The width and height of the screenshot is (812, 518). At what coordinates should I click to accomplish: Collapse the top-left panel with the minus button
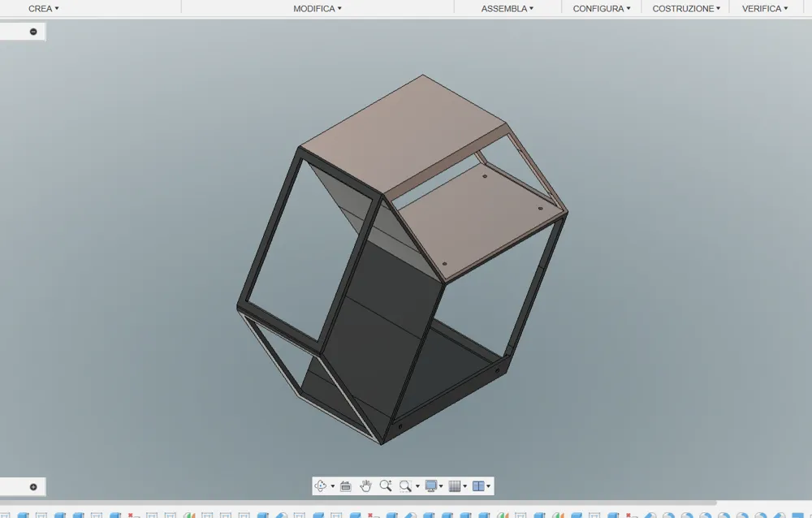(33, 32)
